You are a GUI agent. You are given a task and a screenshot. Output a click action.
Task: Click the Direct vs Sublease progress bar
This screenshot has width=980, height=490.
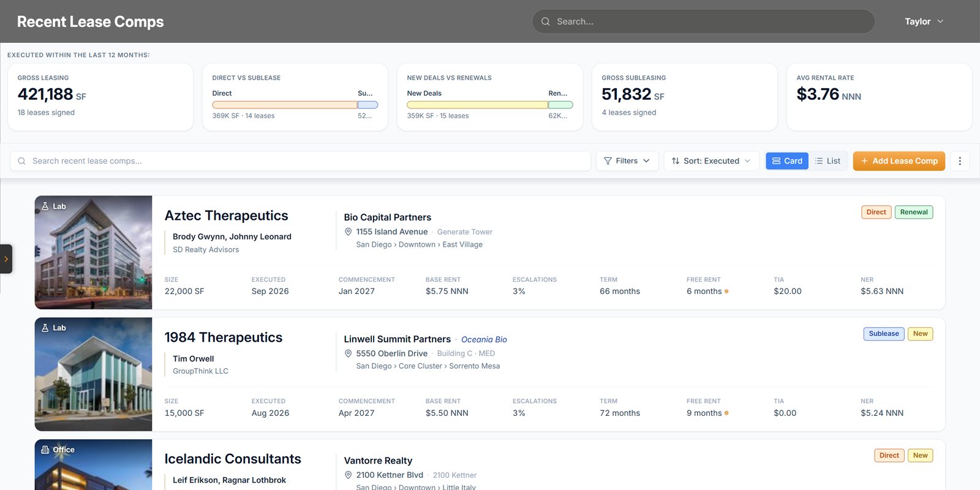tap(295, 105)
